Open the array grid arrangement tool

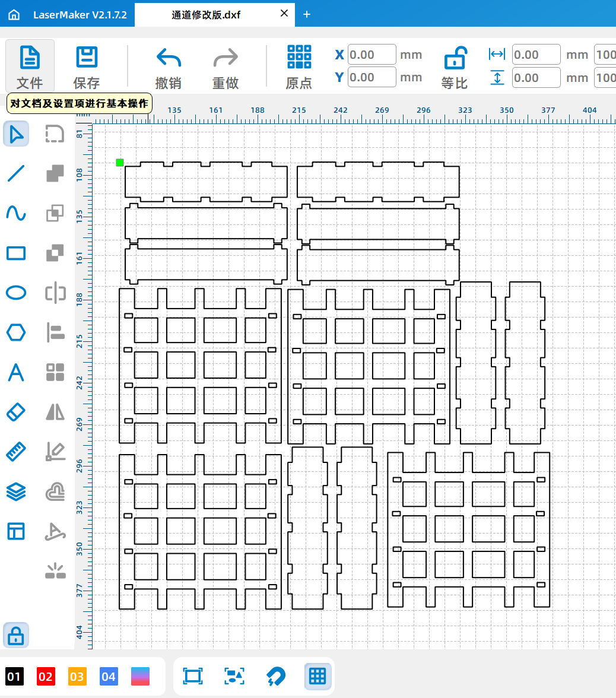coord(55,372)
